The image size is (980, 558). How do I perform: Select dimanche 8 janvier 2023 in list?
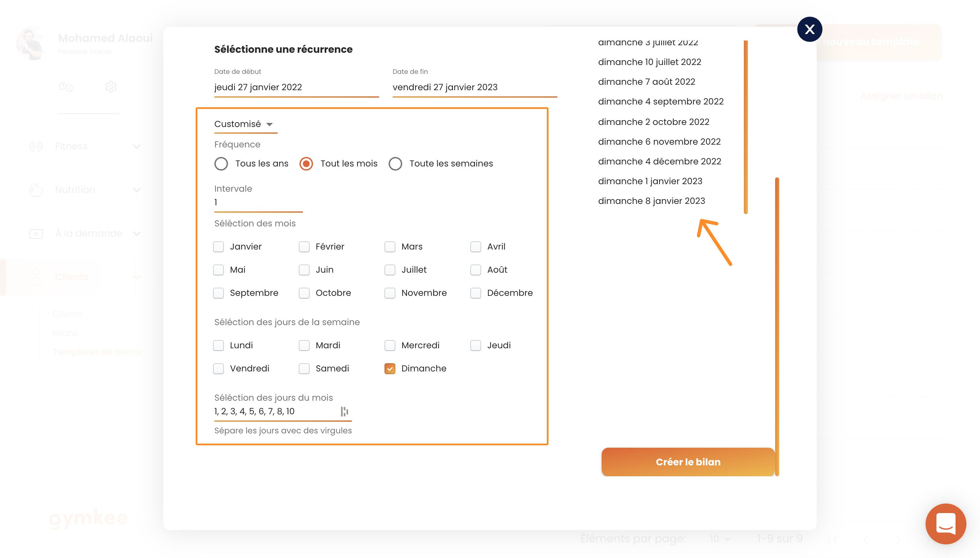(651, 201)
